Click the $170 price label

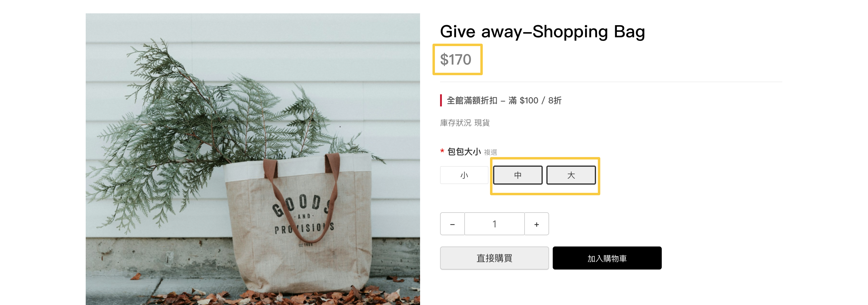coord(456,60)
